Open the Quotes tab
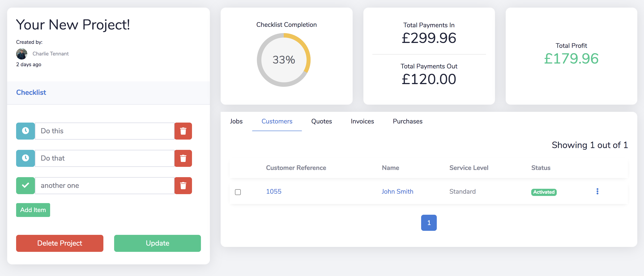Viewport: 644px width, 276px height. tap(321, 121)
